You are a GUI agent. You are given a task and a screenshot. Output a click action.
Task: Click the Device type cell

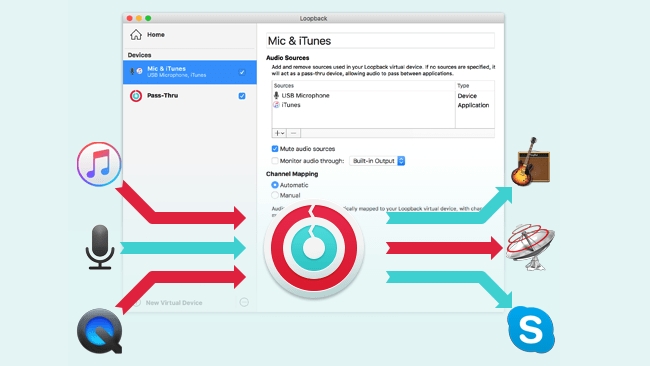tap(467, 96)
